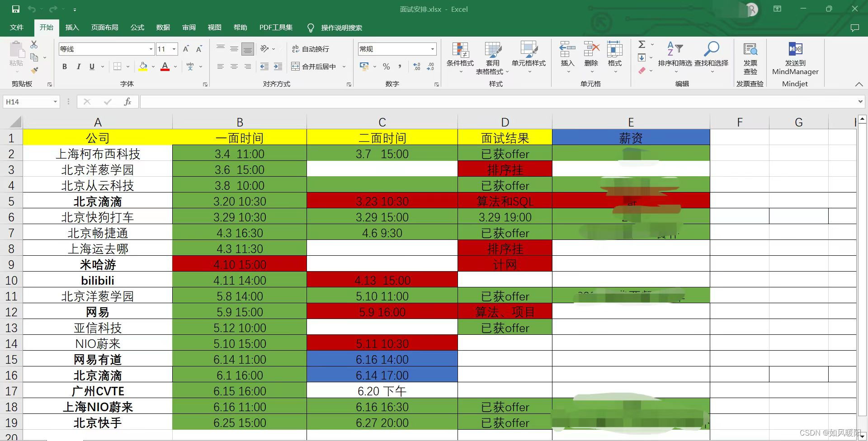Expand Merge and Center (合并后居中) options
Viewport: 868px width, 441px height.
[344, 66]
